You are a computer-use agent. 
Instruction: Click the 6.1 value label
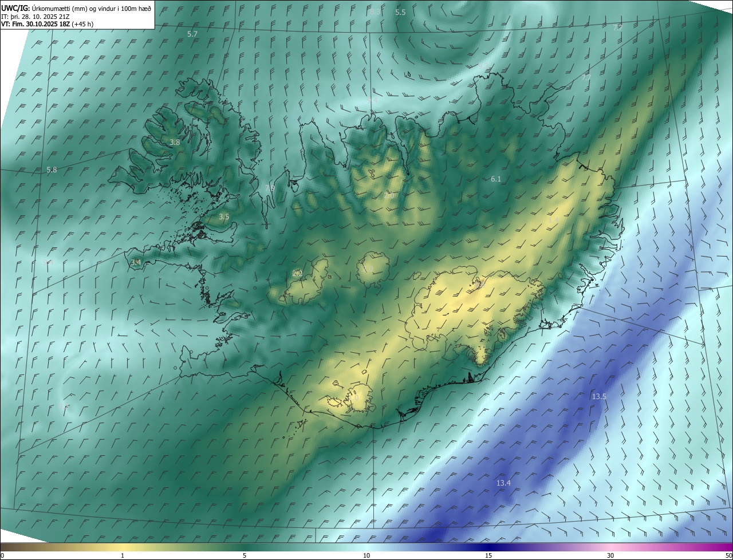(496, 179)
